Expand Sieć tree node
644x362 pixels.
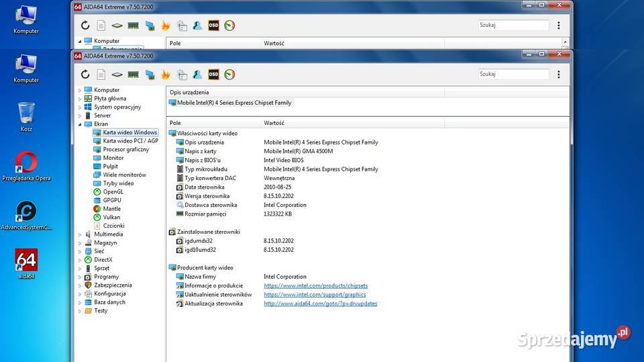point(80,251)
